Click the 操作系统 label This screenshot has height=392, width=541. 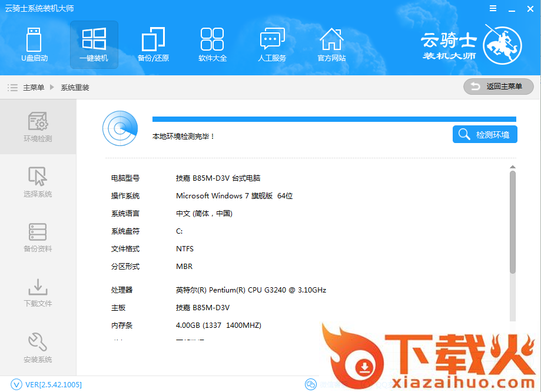click(125, 195)
